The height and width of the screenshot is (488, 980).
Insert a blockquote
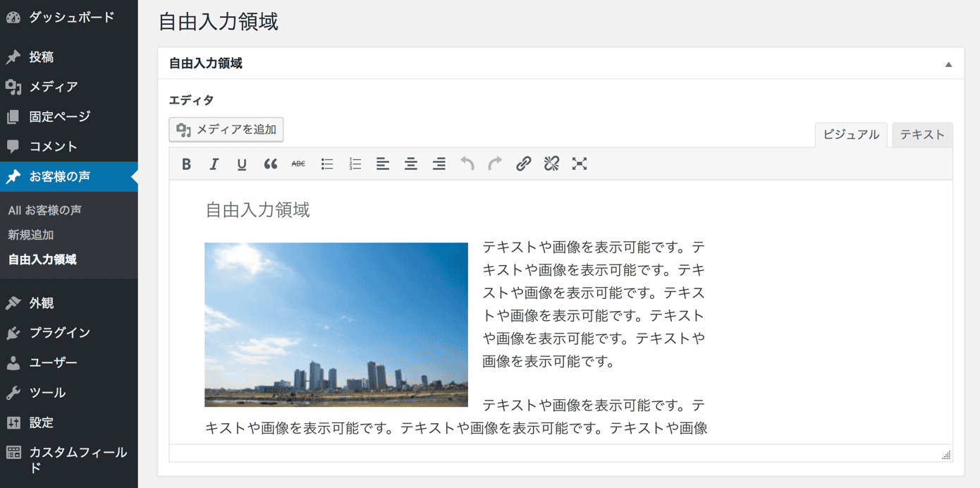point(270,164)
